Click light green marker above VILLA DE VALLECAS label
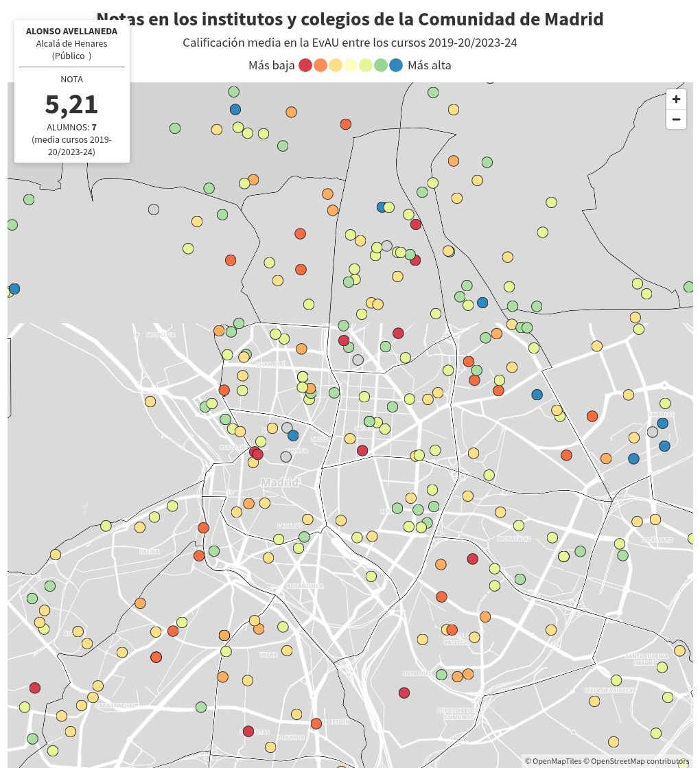The image size is (700, 768). [616, 680]
